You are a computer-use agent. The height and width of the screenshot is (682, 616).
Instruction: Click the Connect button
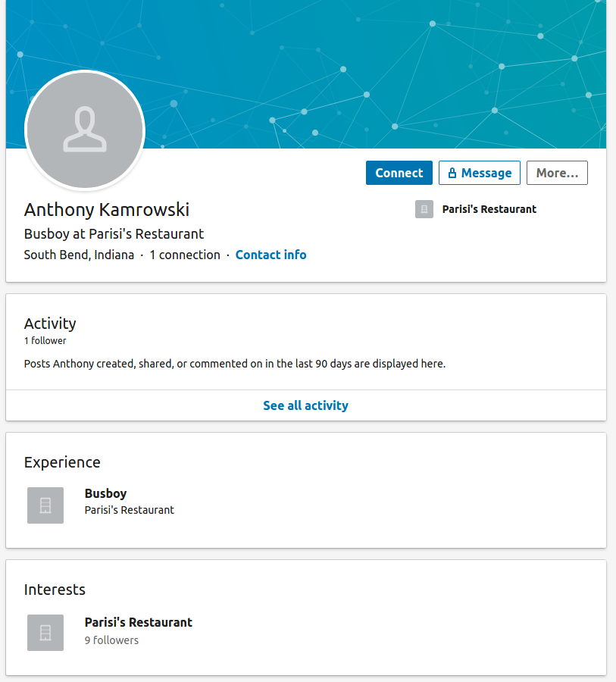[399, 173]
